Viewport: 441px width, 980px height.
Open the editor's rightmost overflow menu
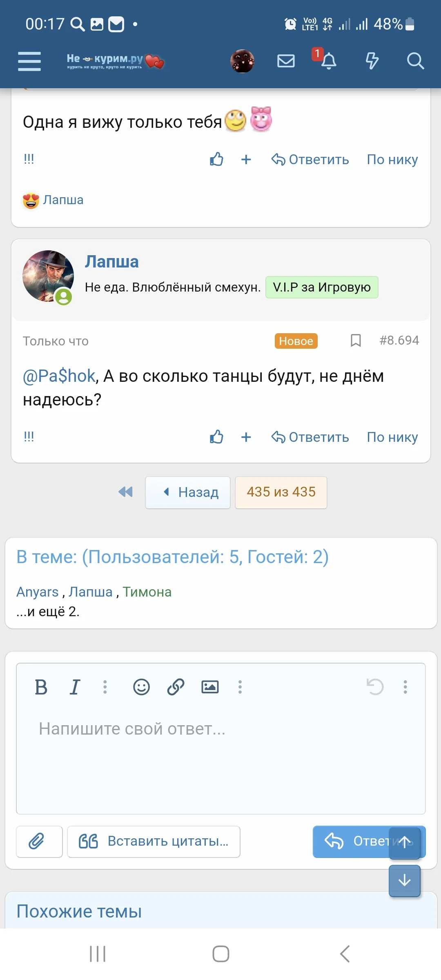pos(405,687)
